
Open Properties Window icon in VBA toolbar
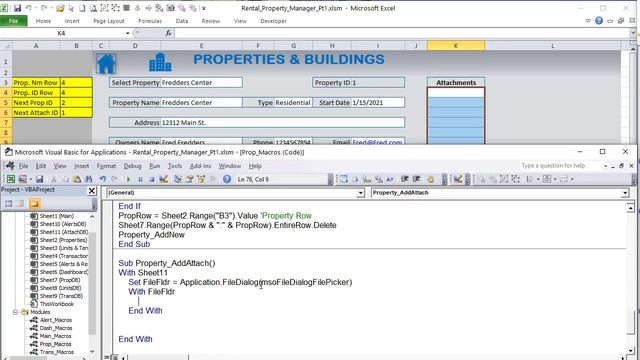click(189, 179)
